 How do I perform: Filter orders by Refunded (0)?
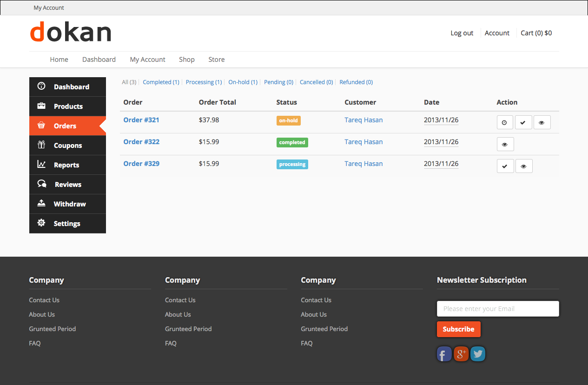[356, 82]
